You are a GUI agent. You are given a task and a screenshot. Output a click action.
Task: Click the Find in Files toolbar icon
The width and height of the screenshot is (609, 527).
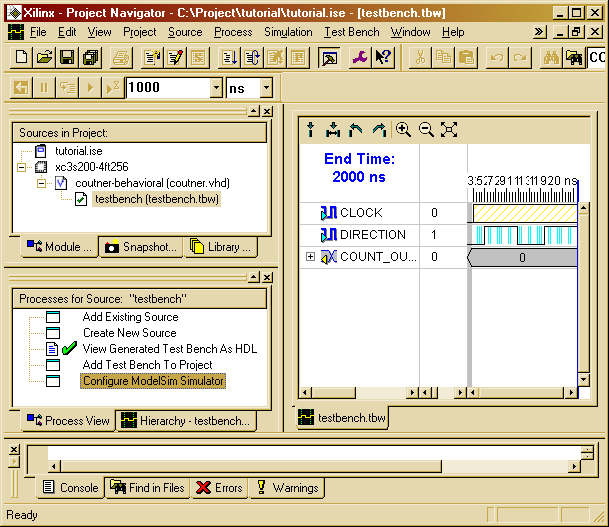click(x=574, y=58)
